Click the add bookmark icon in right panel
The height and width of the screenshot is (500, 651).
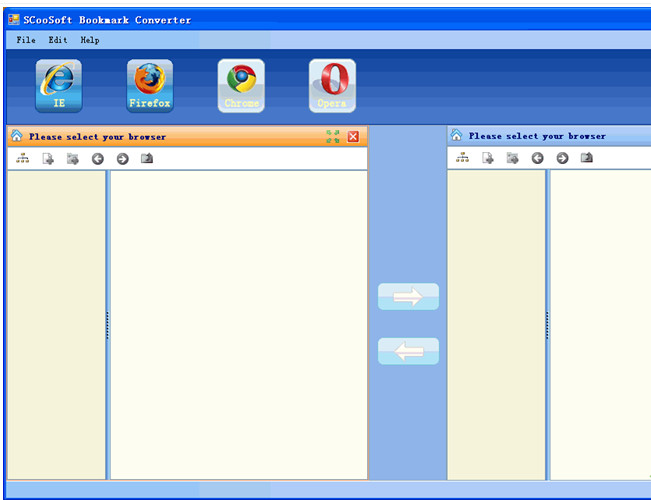[x=488, y=158]
